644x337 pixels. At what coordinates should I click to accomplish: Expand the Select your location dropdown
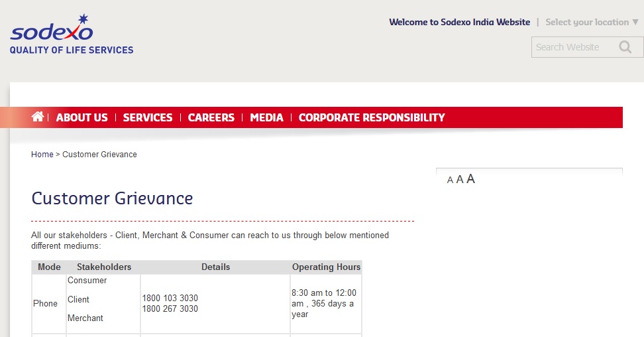pos(592,22)
